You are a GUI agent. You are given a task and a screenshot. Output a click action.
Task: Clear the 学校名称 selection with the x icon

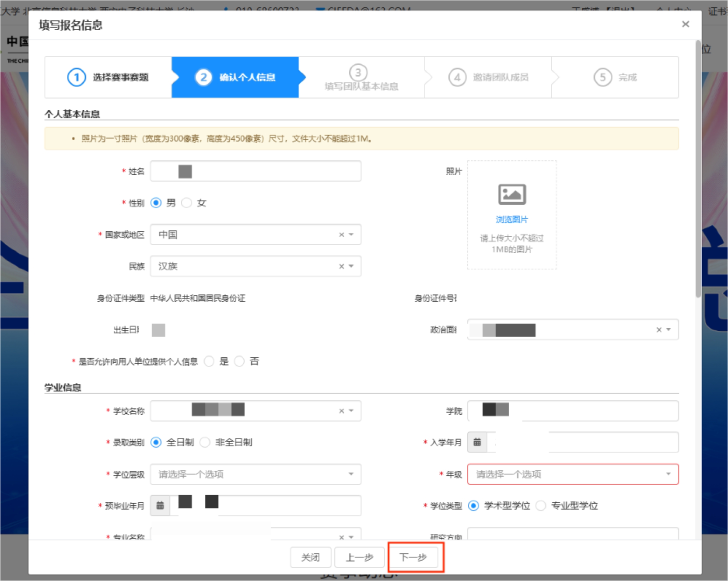coord(341,411)
